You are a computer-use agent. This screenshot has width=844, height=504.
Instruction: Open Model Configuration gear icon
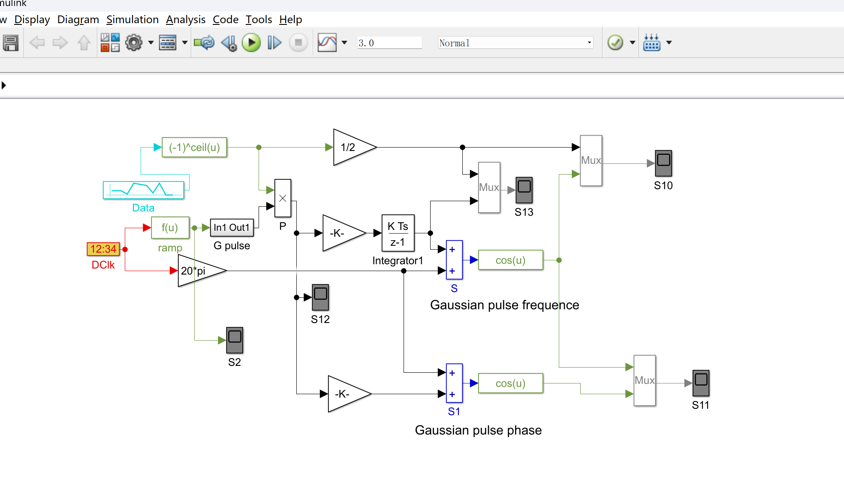point(134,43)
